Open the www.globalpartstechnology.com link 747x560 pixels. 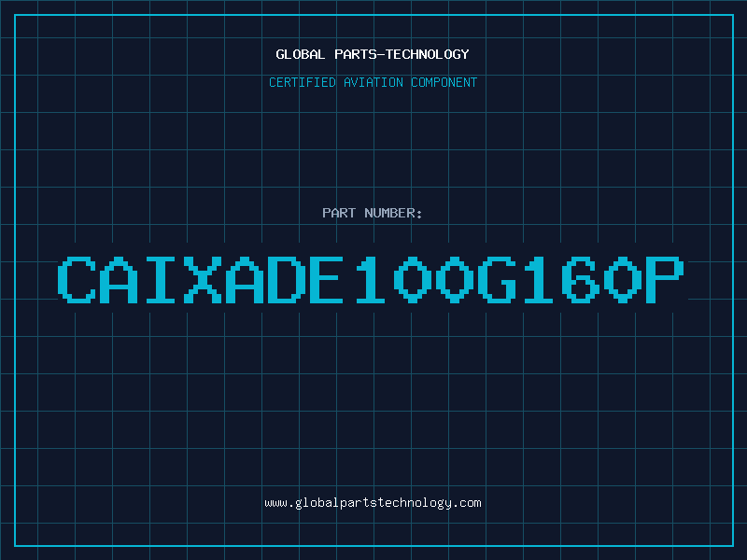coord(373,503)
